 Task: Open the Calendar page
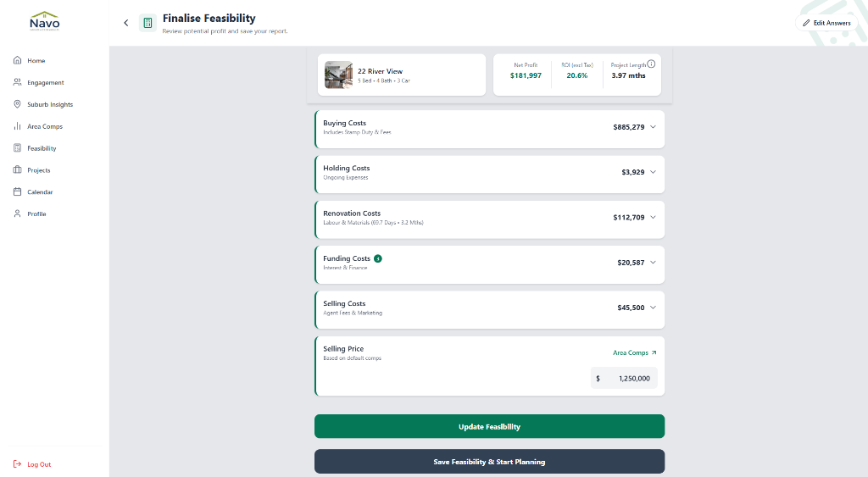click(39, 192)
